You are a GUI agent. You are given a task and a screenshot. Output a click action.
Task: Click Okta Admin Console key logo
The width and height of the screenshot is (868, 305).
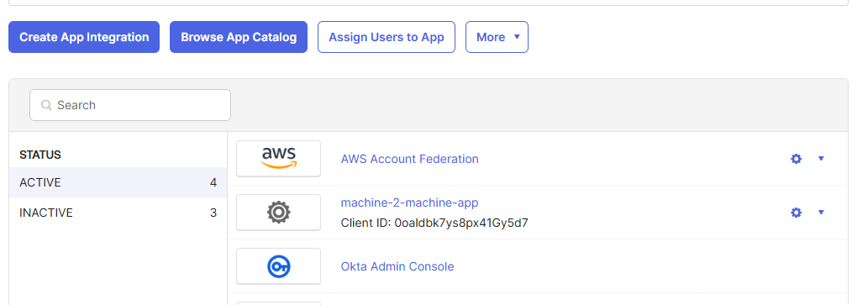click(x=278, y=266)
